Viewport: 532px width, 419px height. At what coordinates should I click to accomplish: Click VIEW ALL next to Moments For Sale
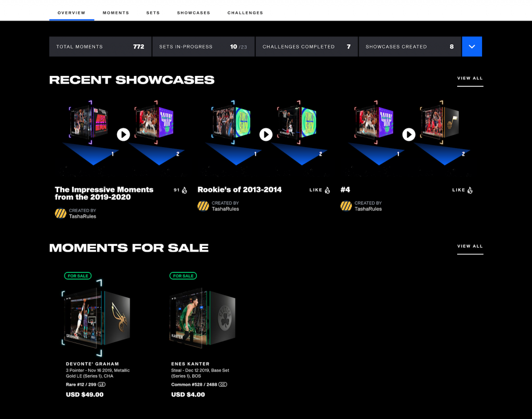pyautogui.click(x=470, y=246)
